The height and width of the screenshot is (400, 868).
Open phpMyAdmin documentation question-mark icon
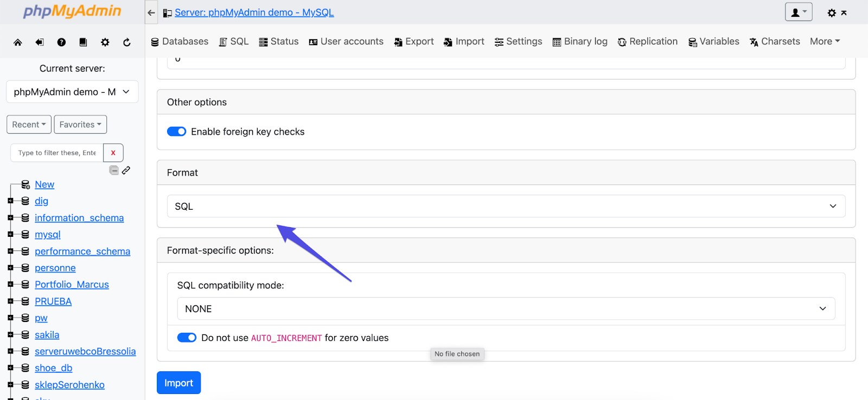[x=61, y=42]
